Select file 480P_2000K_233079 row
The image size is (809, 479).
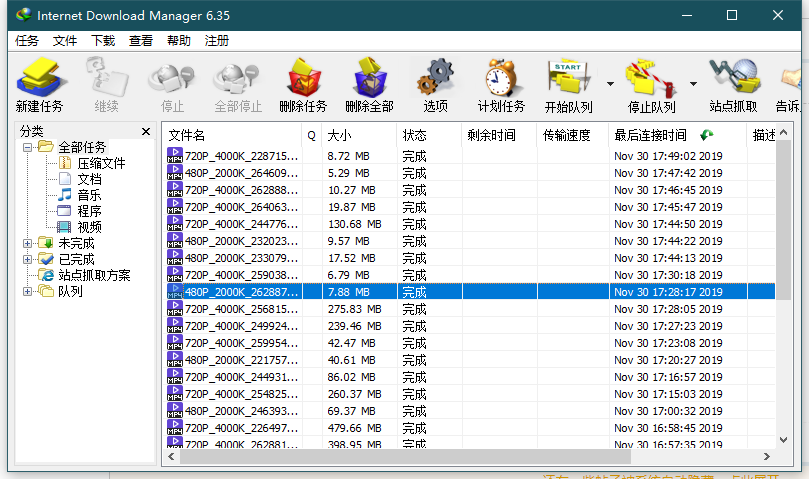pyautogui.click(x=469, y=258)
